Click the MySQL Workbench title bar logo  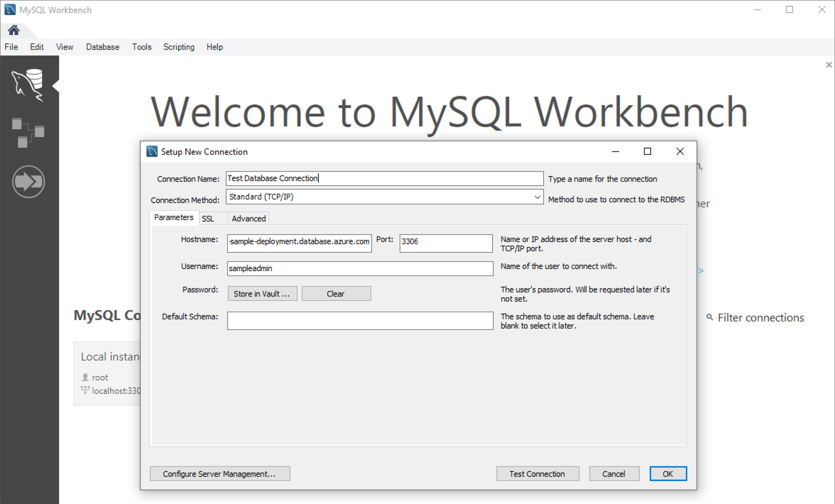10,10
